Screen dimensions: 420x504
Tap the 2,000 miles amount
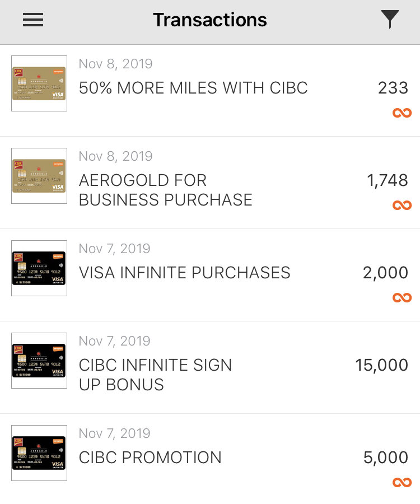tap(385, 273)
